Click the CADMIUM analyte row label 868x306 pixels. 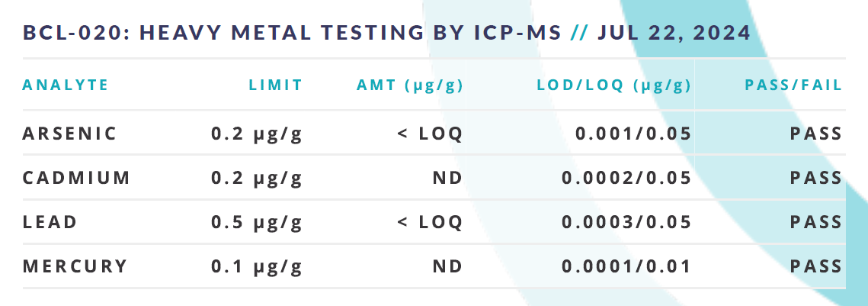pos(76,178)
